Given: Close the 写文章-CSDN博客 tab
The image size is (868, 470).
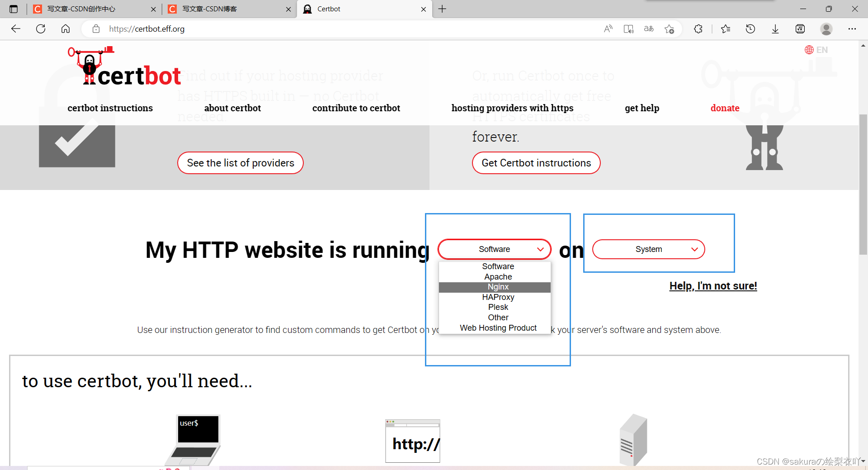Looking at the screenshot, I should tap(288, 9).
